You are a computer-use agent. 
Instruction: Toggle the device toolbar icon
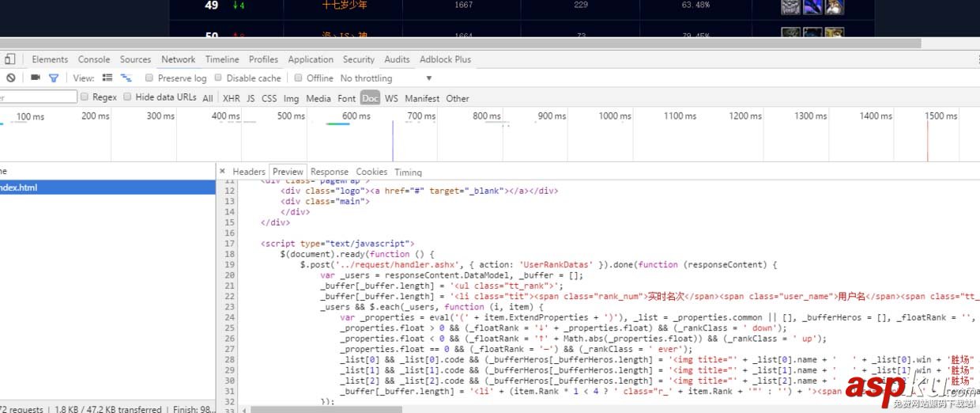click(x=10, y=59)
